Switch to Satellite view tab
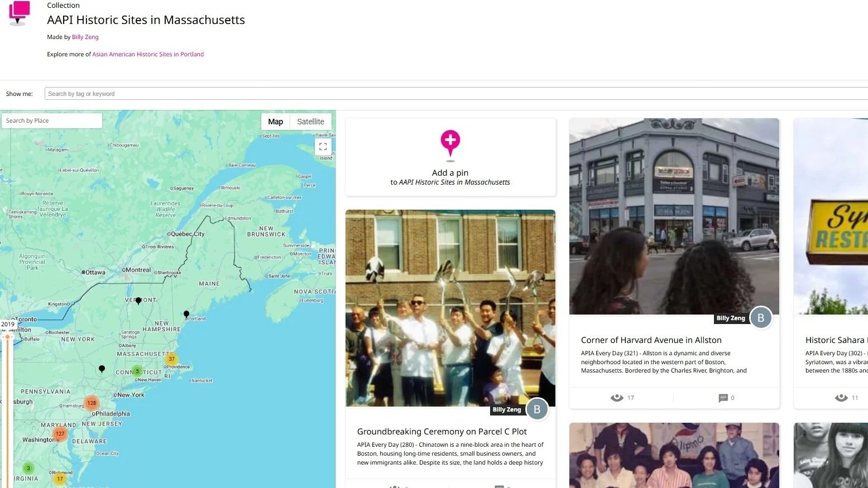Image resolution: width=868 pixels, height=488 pixels. [x=310, y=122]
